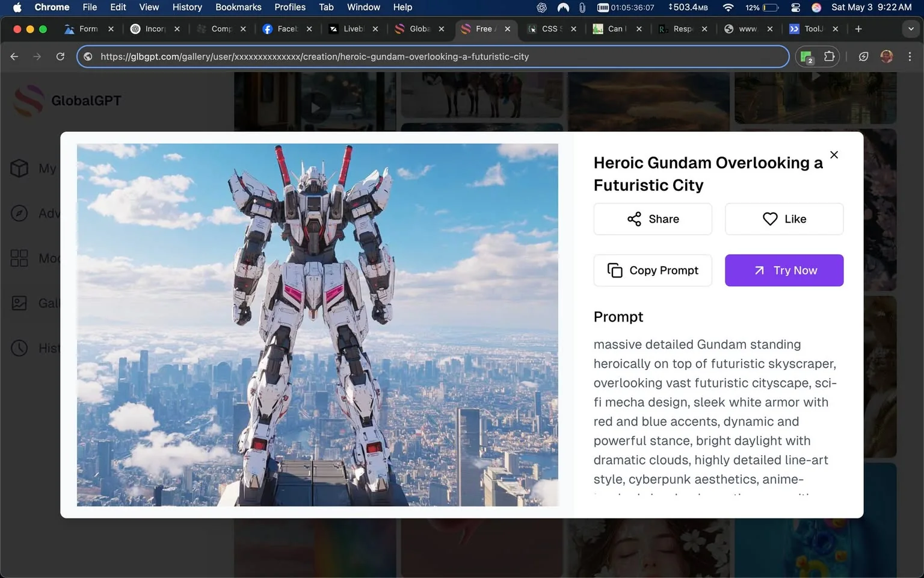The height and width of the screenshot is (578, 924).
Task: Open the File menu
Action: (x=90, y=7)
